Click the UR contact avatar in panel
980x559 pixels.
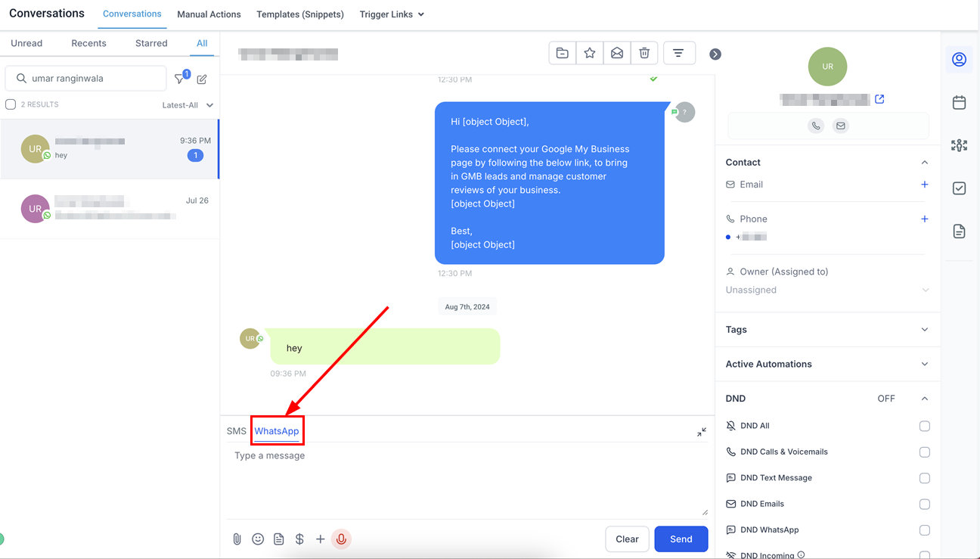point(827,67)
